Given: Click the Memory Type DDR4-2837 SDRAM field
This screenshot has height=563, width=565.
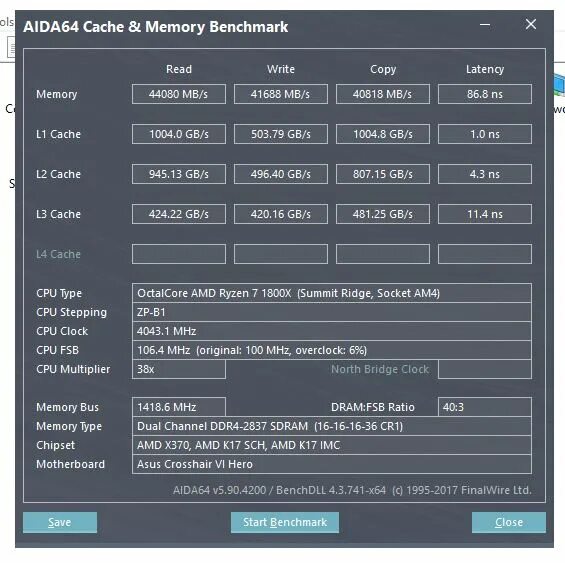Looking at the screenshot, I should pos(332,426).
